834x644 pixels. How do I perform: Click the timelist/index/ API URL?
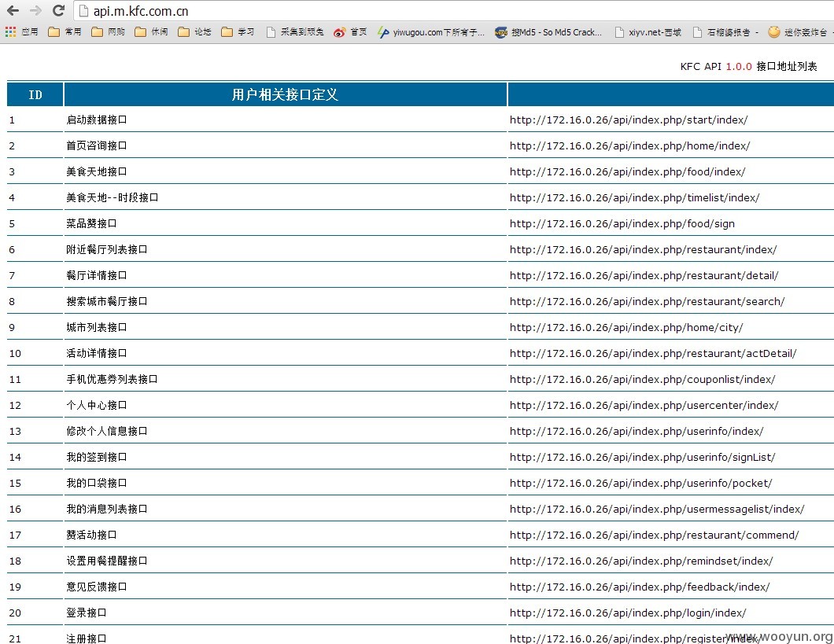[x=634, y=198]
